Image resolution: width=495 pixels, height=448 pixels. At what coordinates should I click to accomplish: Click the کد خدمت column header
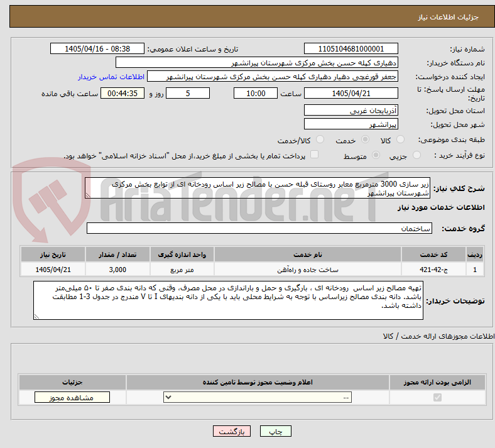(434, 254)
